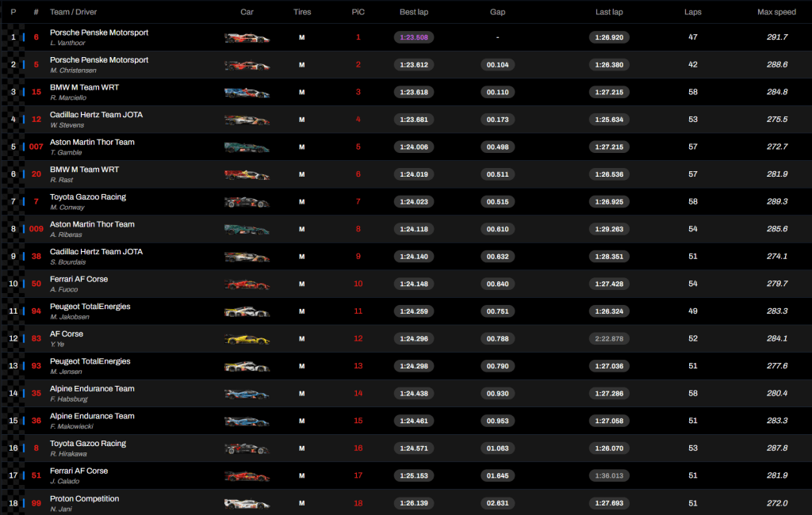Click best lap 1:23.612 badge
Screen dimensions: 812x515
[414, 65]
